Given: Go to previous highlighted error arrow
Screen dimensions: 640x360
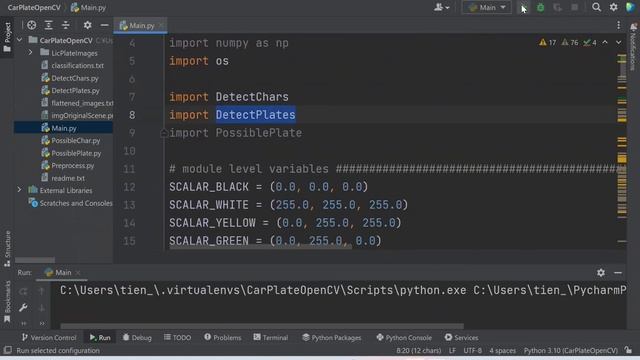Looking at the screenshot, I should pos(605,42).
